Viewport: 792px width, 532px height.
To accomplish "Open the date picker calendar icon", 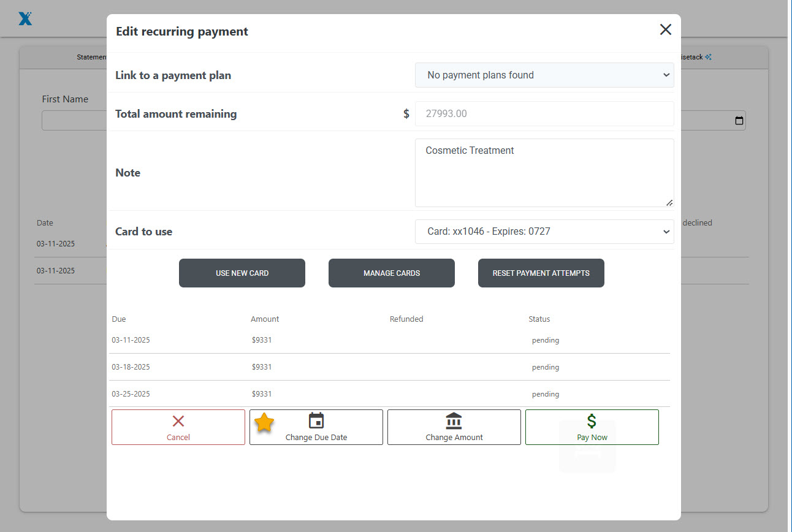I will click(739, 121).
